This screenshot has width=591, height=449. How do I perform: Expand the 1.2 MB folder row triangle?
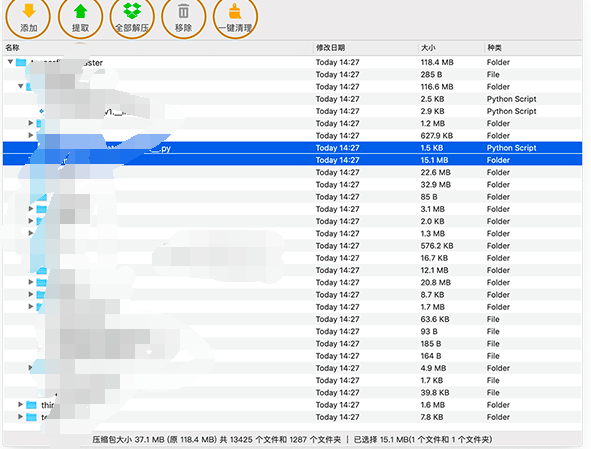[31, 123]
